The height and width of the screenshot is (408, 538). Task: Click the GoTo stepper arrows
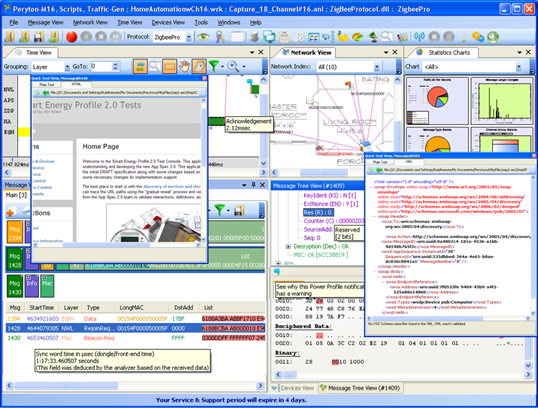coord(115,67)
